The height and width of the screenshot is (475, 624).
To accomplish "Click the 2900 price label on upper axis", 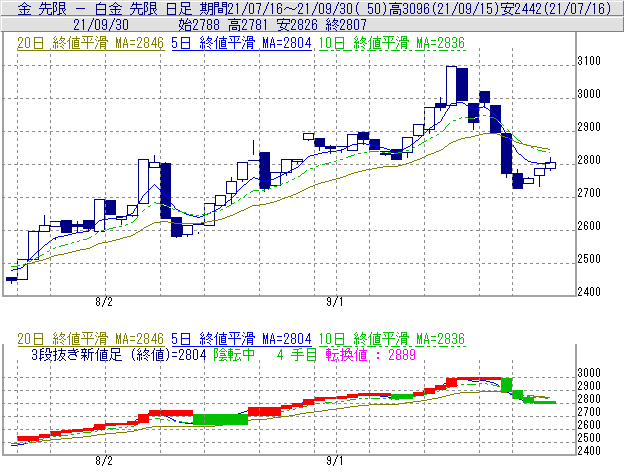I will pyautogui.click(x=589, y=127).
